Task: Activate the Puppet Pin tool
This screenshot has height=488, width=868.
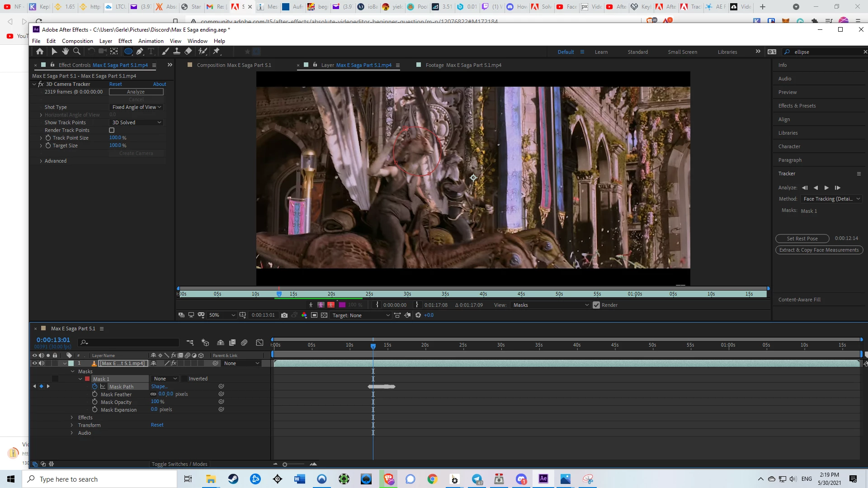Action: [x=217, y=52]
